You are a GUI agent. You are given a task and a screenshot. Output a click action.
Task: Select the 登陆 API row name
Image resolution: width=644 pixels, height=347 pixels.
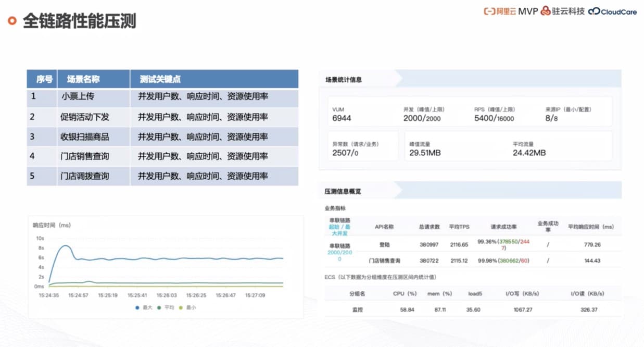point(385,244)
